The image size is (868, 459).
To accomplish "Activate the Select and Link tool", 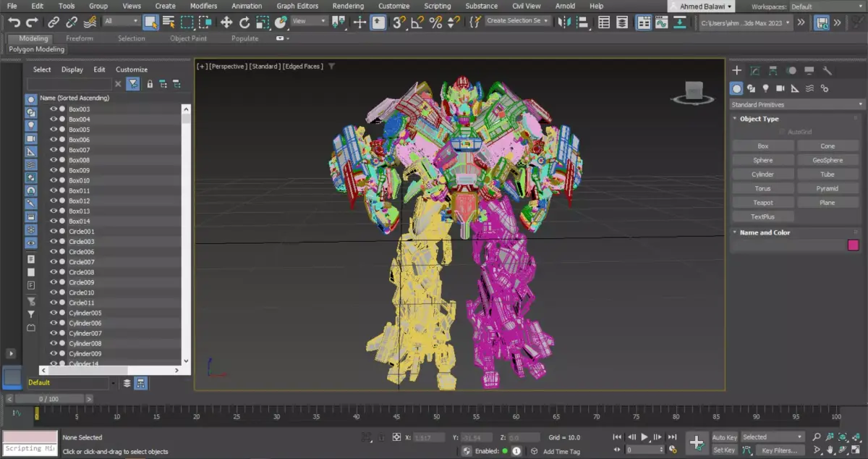I will point(54,22).
